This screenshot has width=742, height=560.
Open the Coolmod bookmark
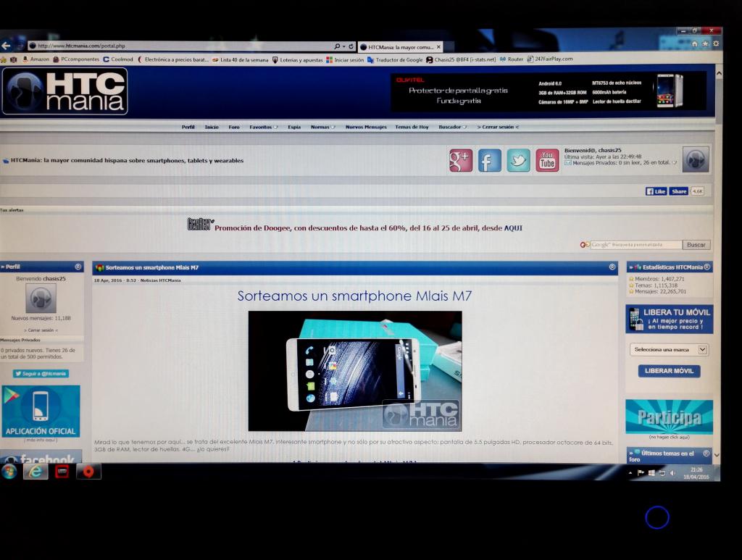tap(118, 59)
